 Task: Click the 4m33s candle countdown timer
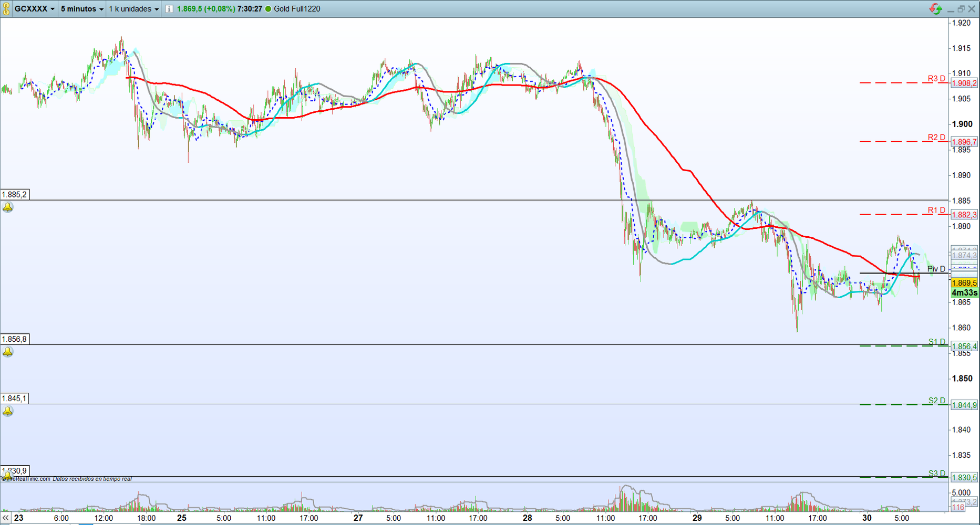[x=965, y=293]
